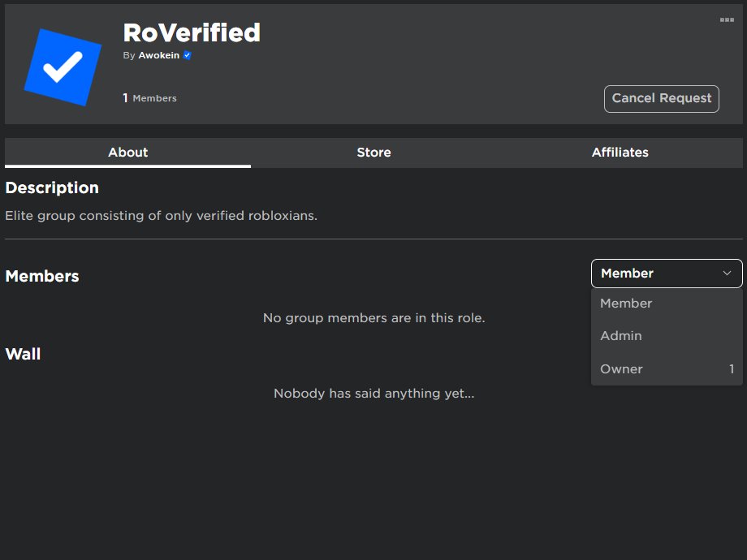Click the Description heading
Screen dimensions: 747x560
(x=52, y=187)
